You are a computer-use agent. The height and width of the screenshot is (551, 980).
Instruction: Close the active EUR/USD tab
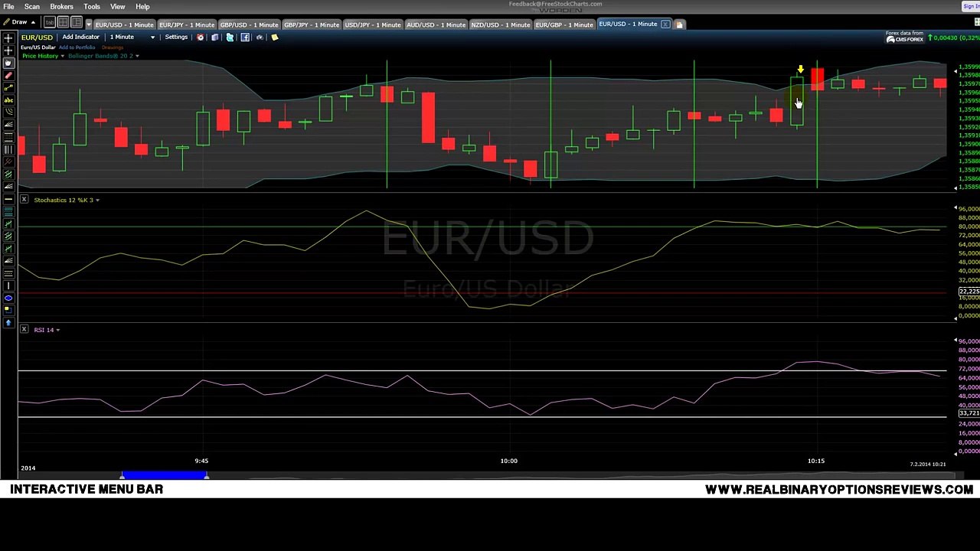point(665,24)
